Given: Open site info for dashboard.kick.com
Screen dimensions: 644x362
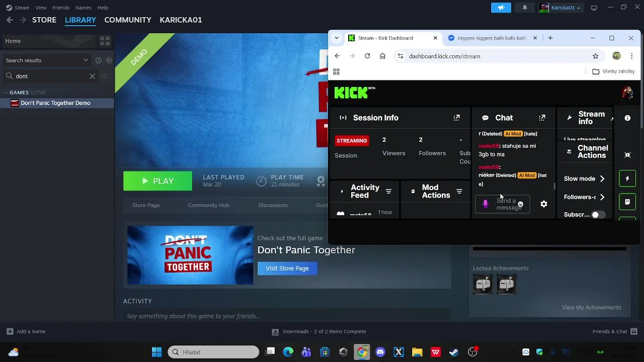Looking at the screenshot, I should tap(400, 56).
